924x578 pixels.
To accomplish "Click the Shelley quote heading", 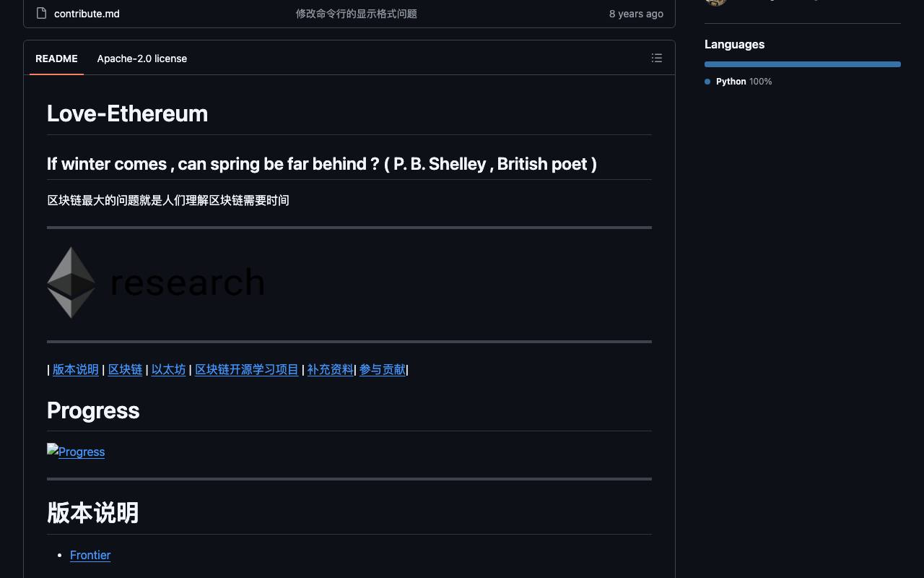I will coord(322,164).
